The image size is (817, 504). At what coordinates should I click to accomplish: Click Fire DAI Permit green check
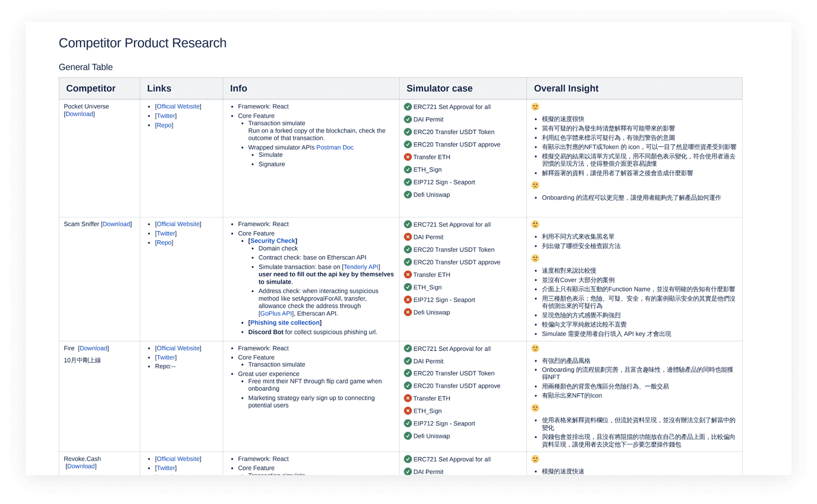pyautogui.click(x=408, y=361)
